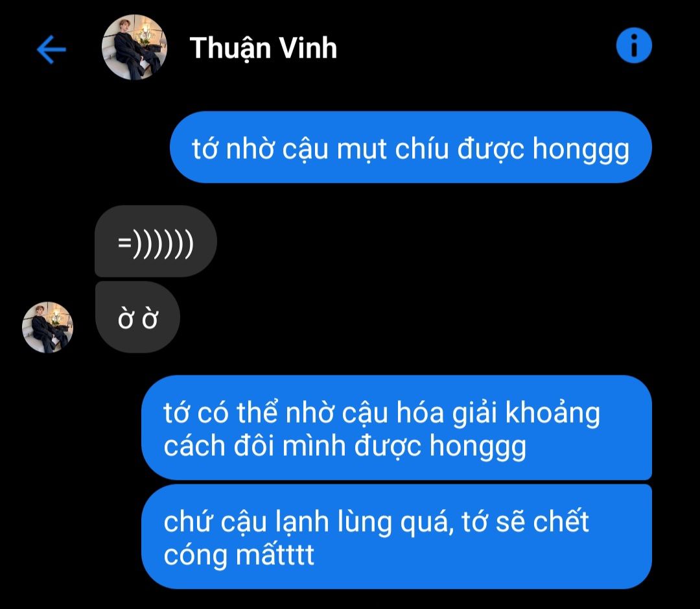Viewport: 700px width, 609px height.
Task: Select the 'tớ nhờ cậu mụt chíu' message
Action: (411, 147)
